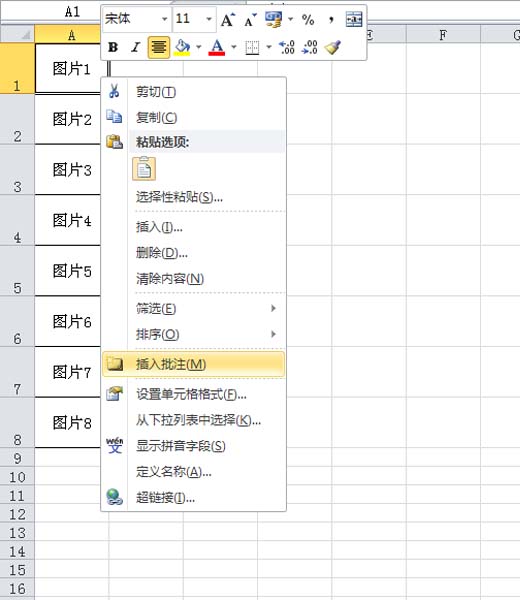
Task: Choose 显示拼音字段(S) entry
Action: [x=194, y=446]
